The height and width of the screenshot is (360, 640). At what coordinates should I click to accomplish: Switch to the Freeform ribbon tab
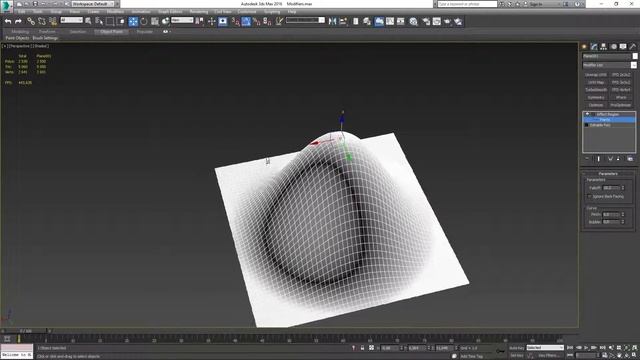pyautogui.click(x=47, y=31)
